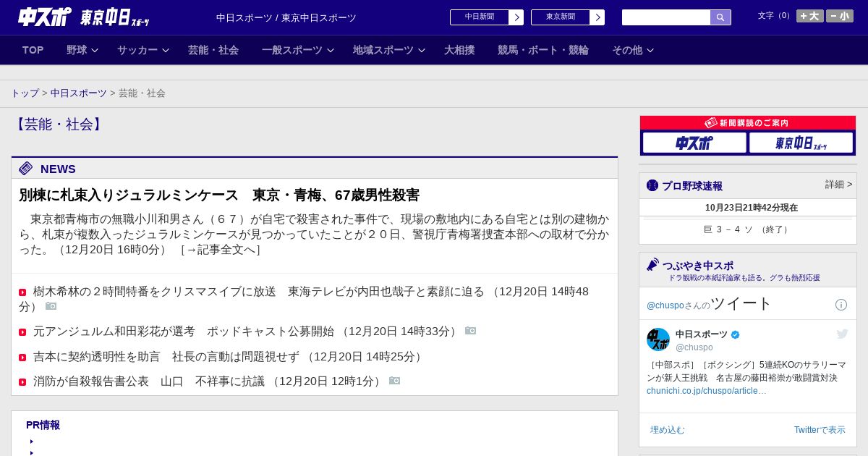
Task: Open 消防が自殺報告書公表 news headline
Action: [149, 381]
